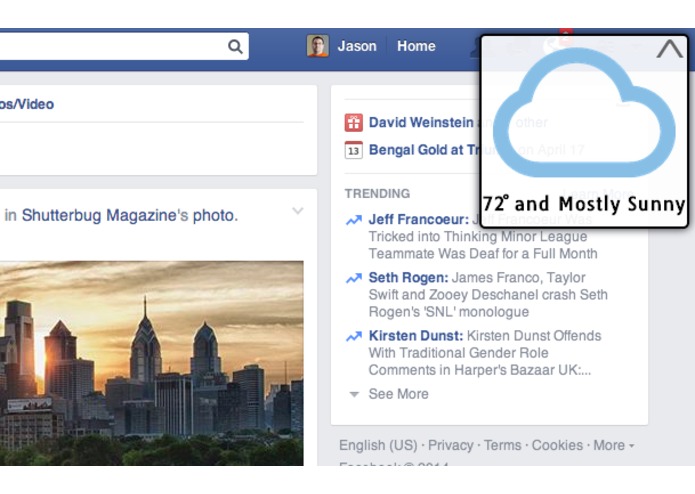
Task: Open Jason's profile picture
Action: [x=317, y=46]
